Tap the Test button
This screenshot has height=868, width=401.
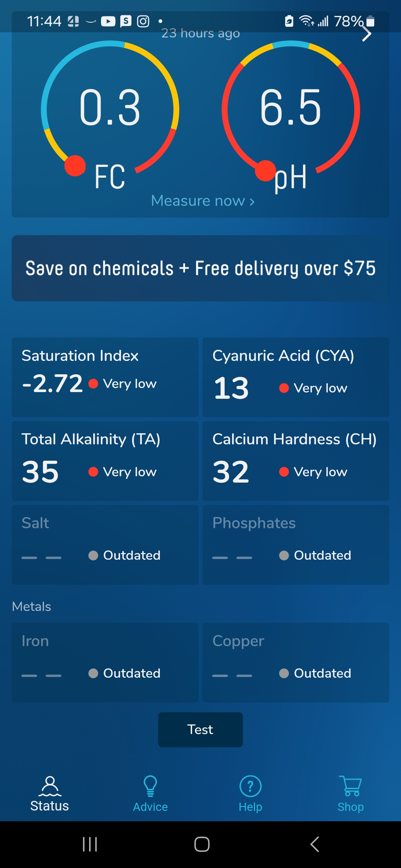200,730
